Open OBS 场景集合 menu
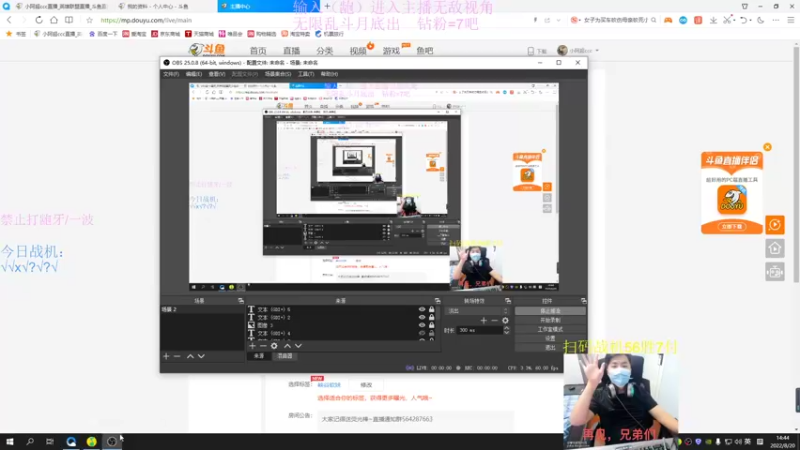This screenshot has height=450, width=800. pyautogui.click(x=278, y=74)
